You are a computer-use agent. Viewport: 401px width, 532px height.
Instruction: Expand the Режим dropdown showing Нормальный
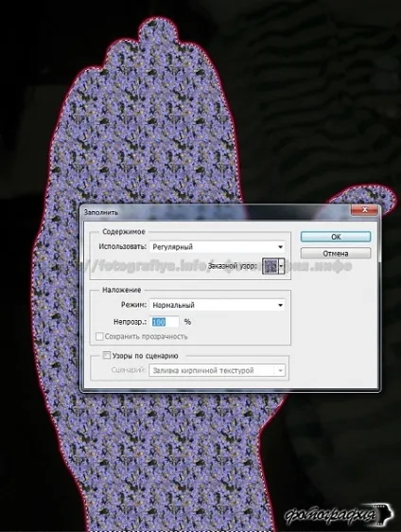pos(217,305)
